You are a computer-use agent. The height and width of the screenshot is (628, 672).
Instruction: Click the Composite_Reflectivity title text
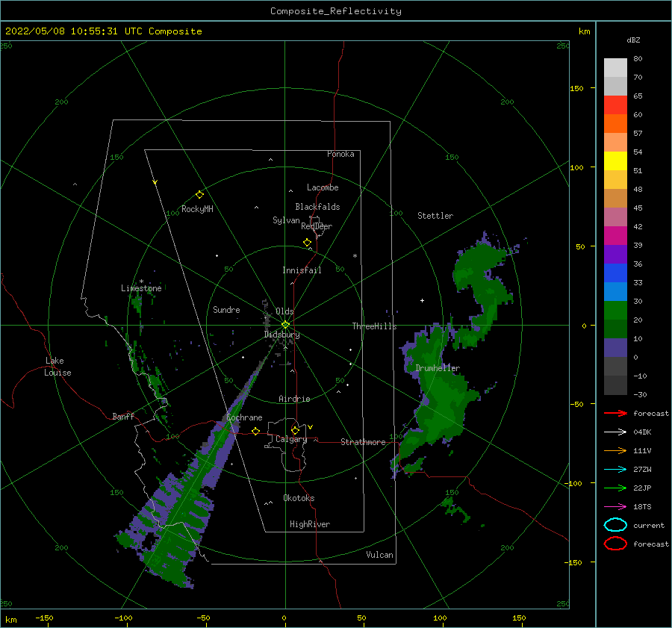point(336,11)
